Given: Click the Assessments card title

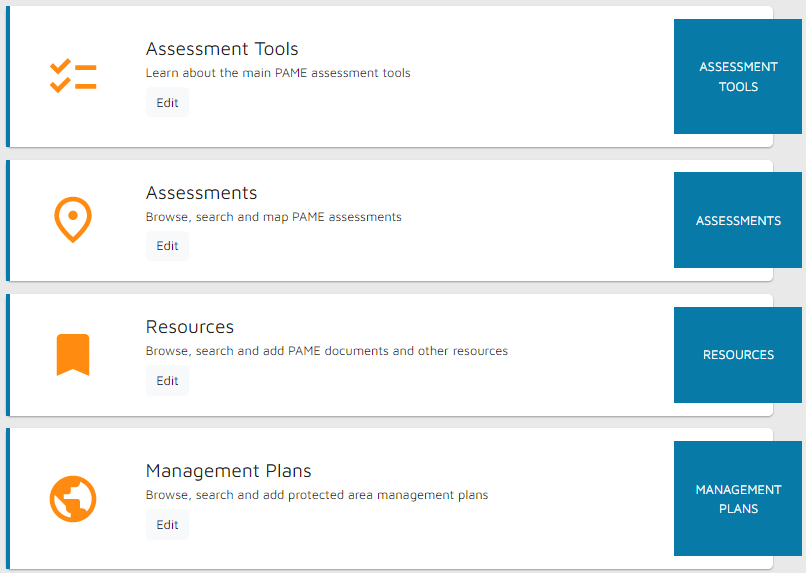Looking at the screenshot, I should 201,193.
